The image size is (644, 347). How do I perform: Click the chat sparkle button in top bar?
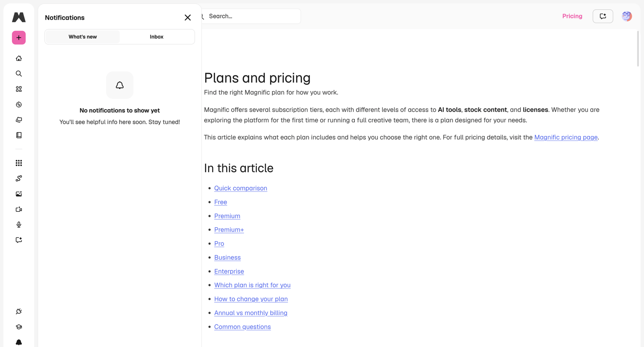point(603,16)
